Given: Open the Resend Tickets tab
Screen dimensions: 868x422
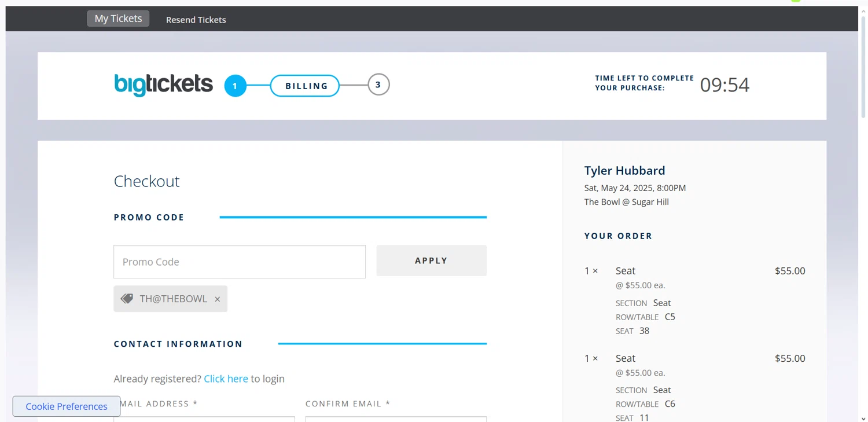Looking at the screenshot, I should point(196,20).
